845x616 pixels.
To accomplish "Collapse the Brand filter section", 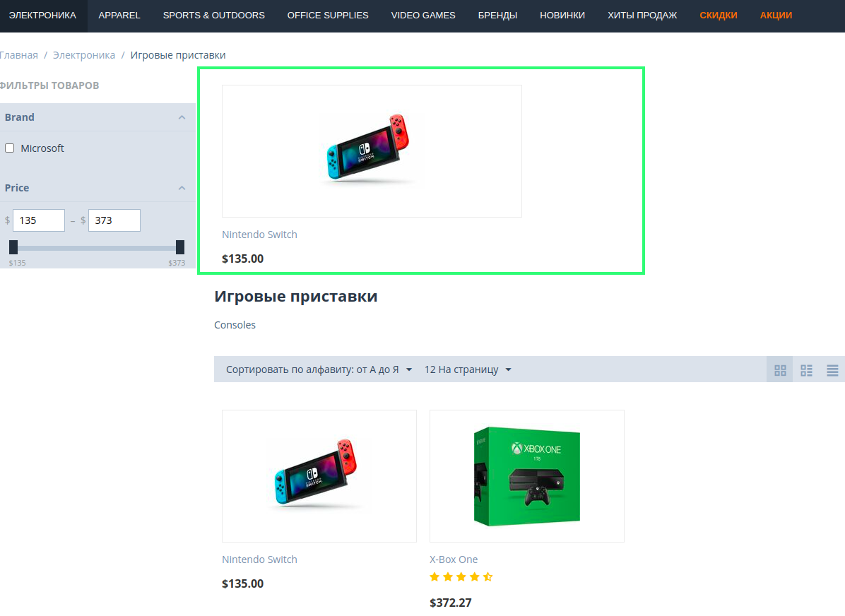I will click(x=182, y=117).
